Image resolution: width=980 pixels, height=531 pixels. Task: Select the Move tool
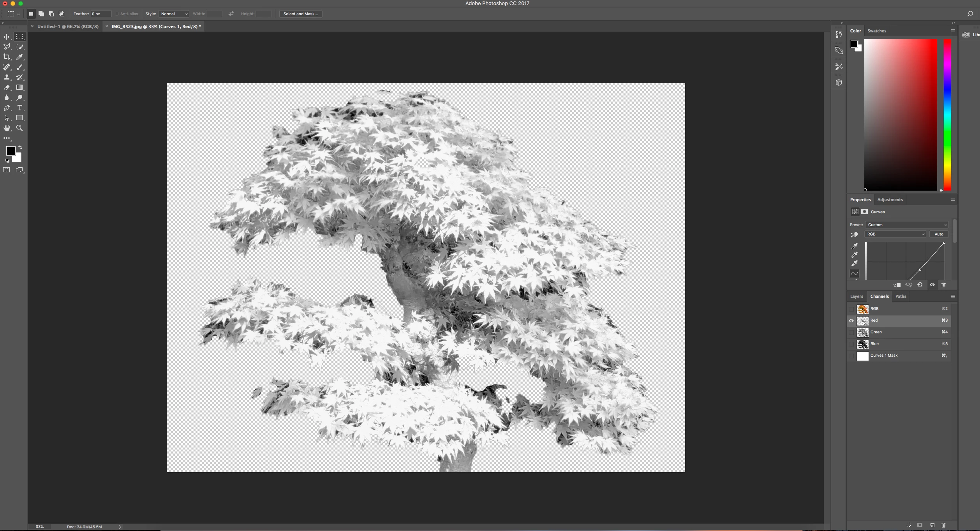[7, 37]
